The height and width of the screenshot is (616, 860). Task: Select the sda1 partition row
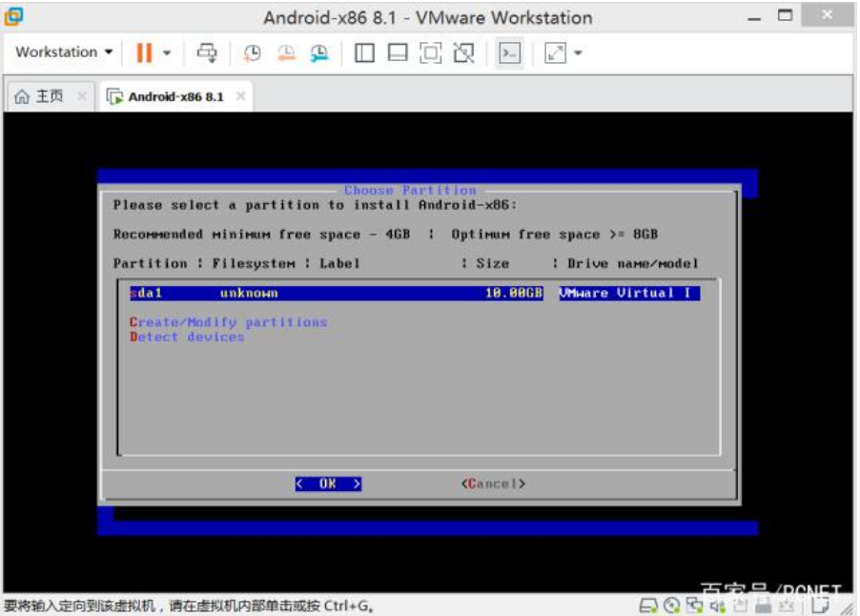(415, 293)
